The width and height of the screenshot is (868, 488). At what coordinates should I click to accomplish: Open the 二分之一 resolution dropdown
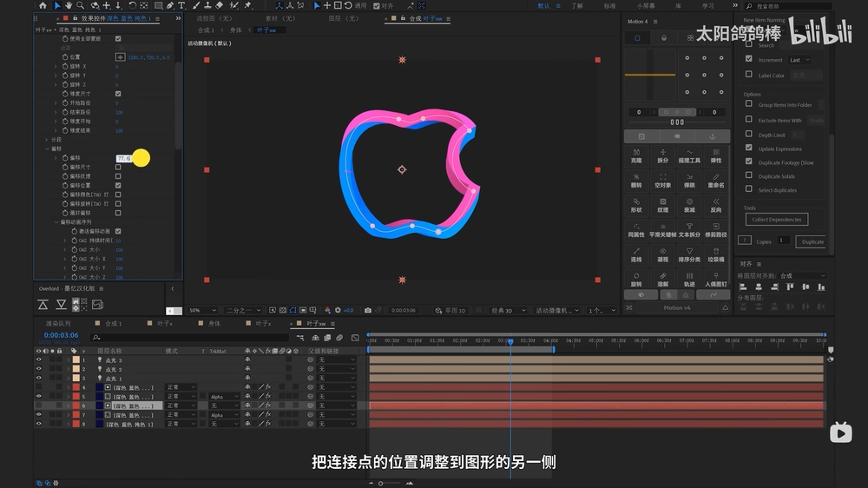tap(242, 310)
